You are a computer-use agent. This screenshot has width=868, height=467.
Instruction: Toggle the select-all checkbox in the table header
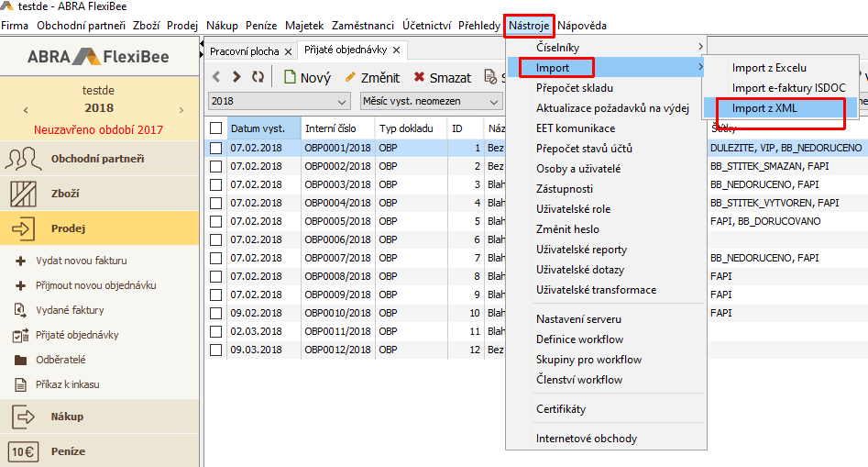[216, 128]
